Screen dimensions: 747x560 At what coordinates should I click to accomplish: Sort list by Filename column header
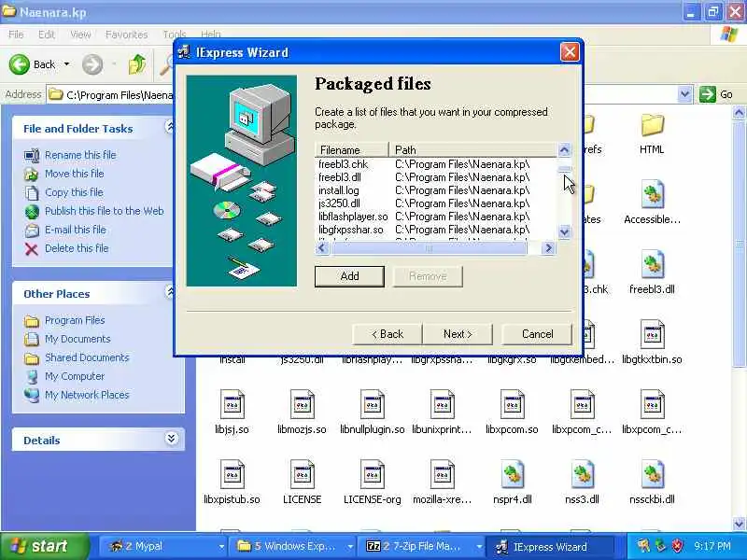pyautogui.click(x=352, y=150)
